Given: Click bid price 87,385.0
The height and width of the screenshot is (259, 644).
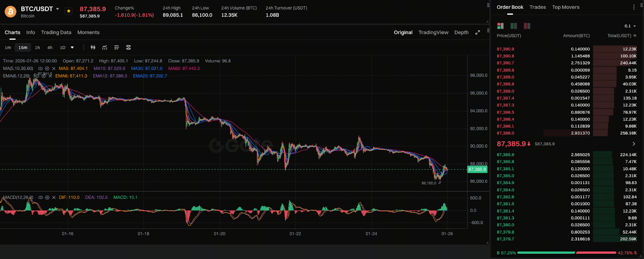Looking at the screenshot, I should pos(506,176).
